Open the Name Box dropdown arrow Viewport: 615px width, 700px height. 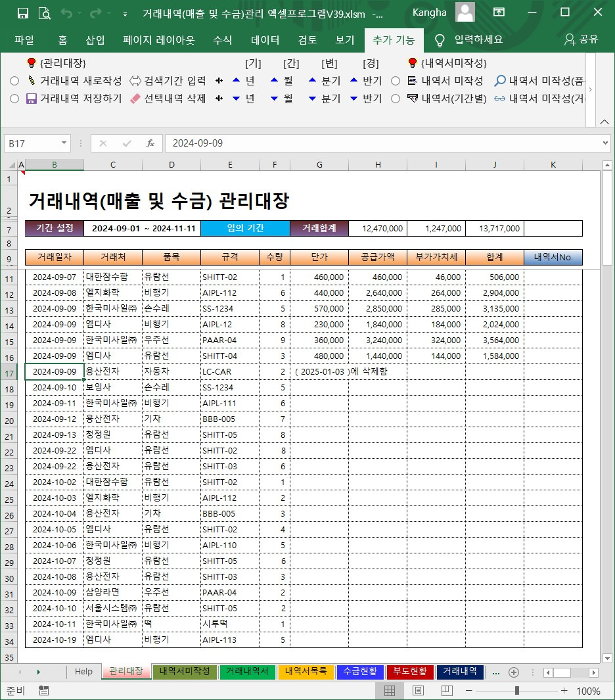click(64, 143)
